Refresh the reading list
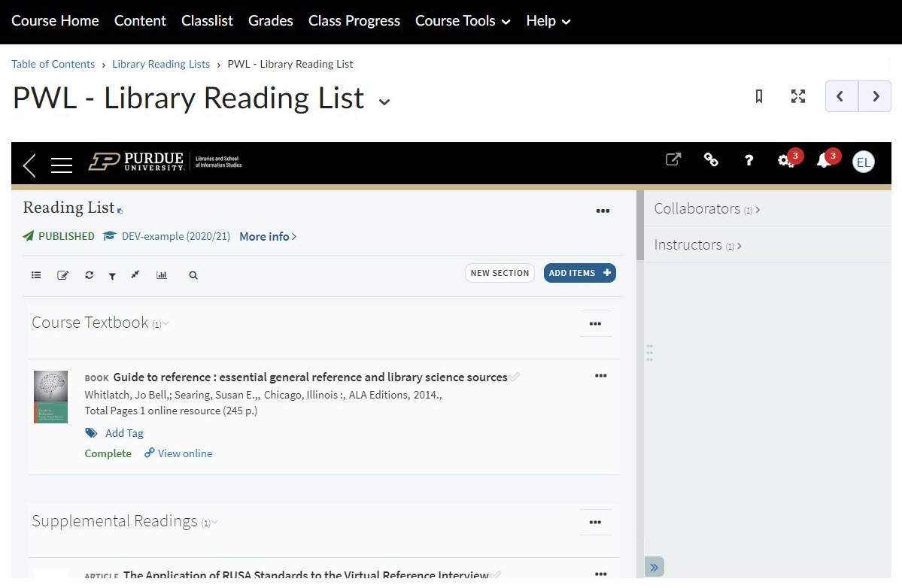Viewport: 902px width, 588px height. pos(89,274)
